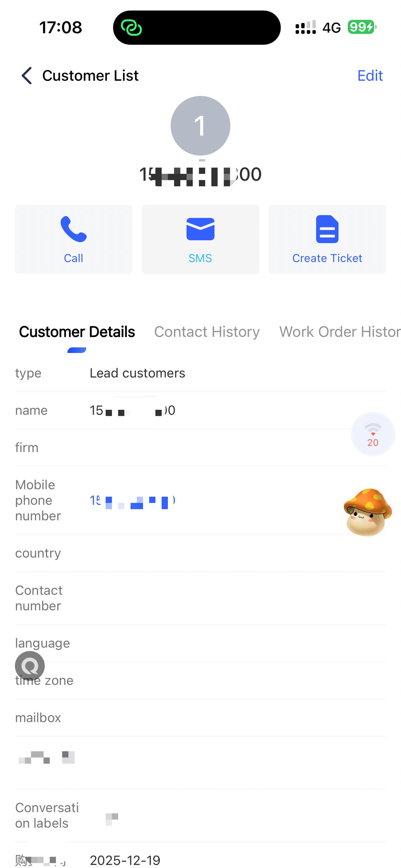401x868 pixels.
Task: Select the Lead customers type value
Action: pos(137,373)
